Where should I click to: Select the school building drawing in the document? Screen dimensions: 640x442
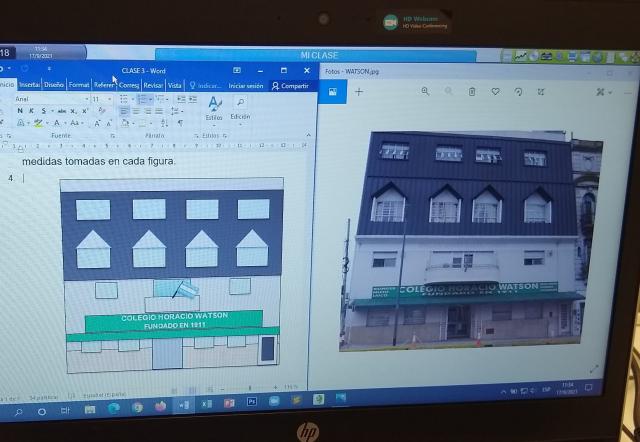171,275
